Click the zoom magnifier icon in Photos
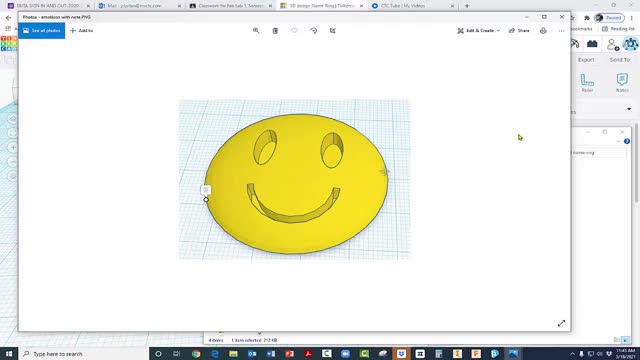 pos(256,31)
